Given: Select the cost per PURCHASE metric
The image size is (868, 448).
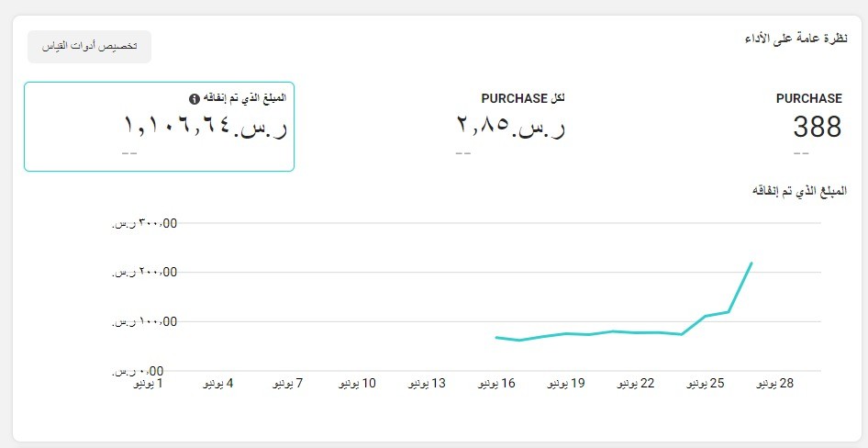Looking at the screenshot, I should [510, 125].
